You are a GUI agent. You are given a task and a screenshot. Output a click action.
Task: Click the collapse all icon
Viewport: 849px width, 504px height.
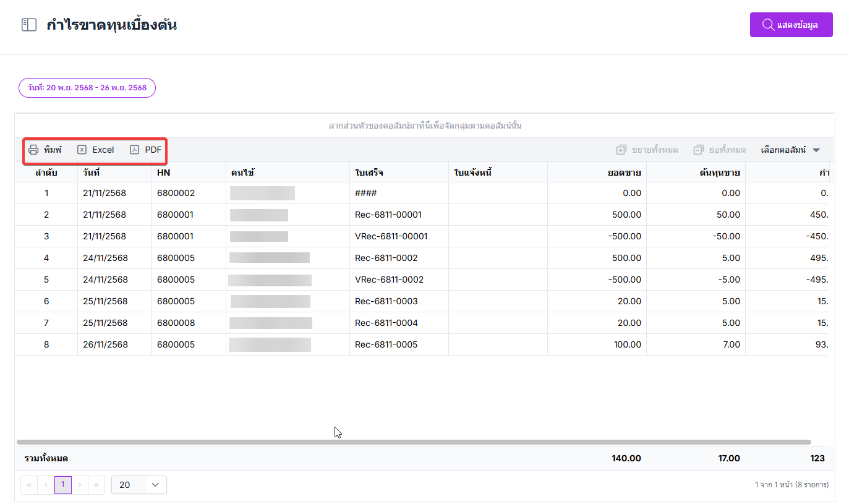coord(699,150)
